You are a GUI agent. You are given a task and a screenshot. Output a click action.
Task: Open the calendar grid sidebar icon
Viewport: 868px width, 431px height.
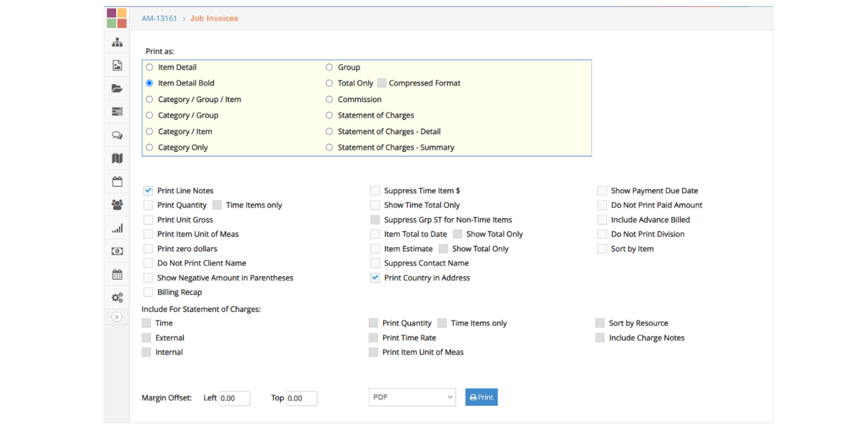[x=117, y=274]
